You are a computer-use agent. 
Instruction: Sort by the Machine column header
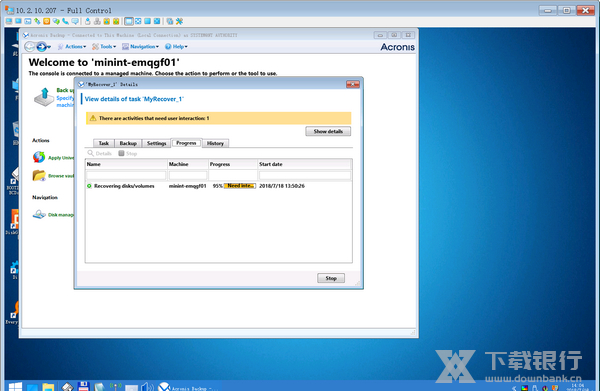tap(188, 164)
